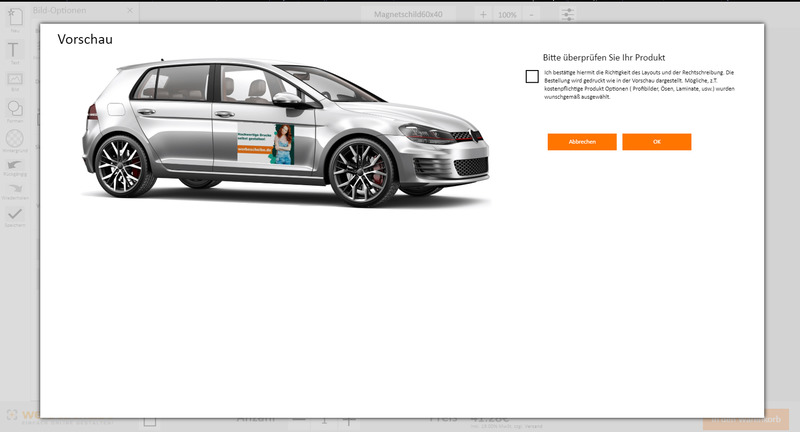Select the Magnetschild60x40 tab
Viewport: 800px width, 432px height.
408,15
